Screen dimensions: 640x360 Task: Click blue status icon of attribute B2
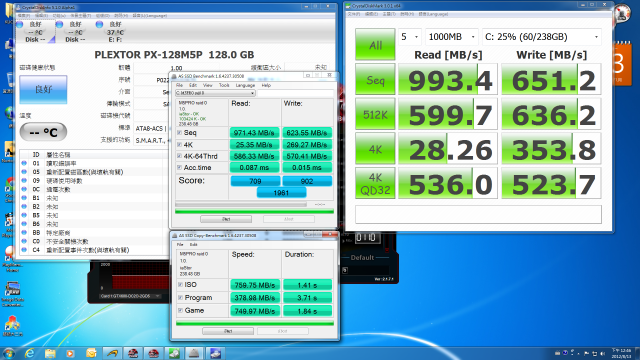coord(24,207)
